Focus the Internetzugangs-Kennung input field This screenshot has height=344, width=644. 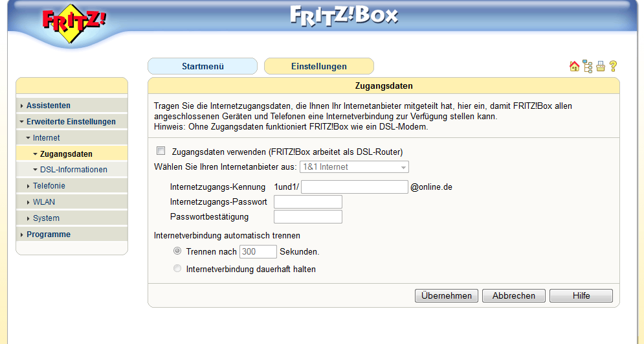point(355,187)
